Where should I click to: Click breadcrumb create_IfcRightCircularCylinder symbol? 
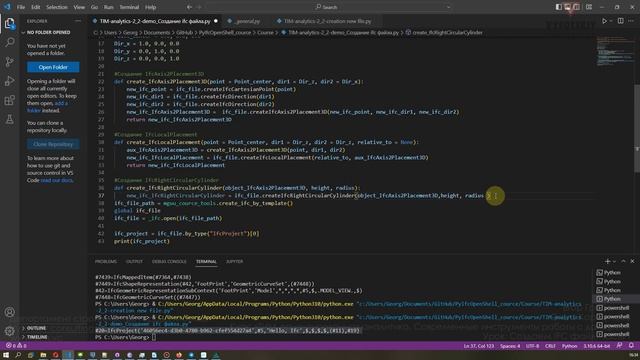[444, 33]
